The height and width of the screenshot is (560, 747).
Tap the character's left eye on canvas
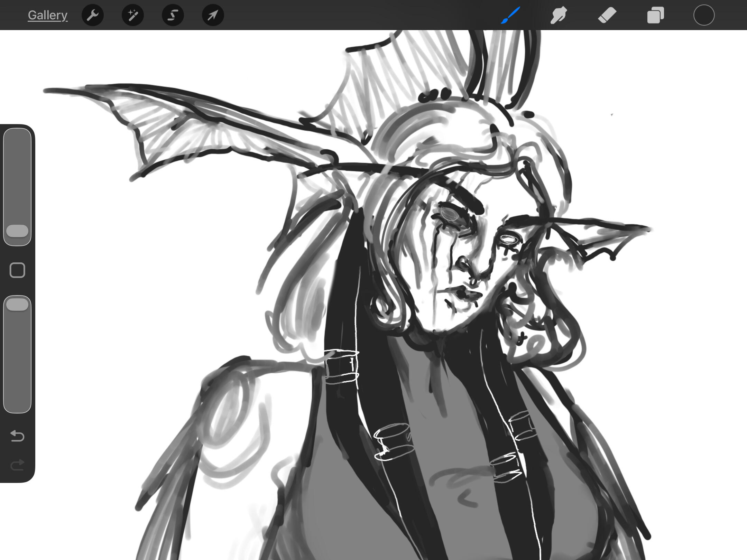coord(450,214)
